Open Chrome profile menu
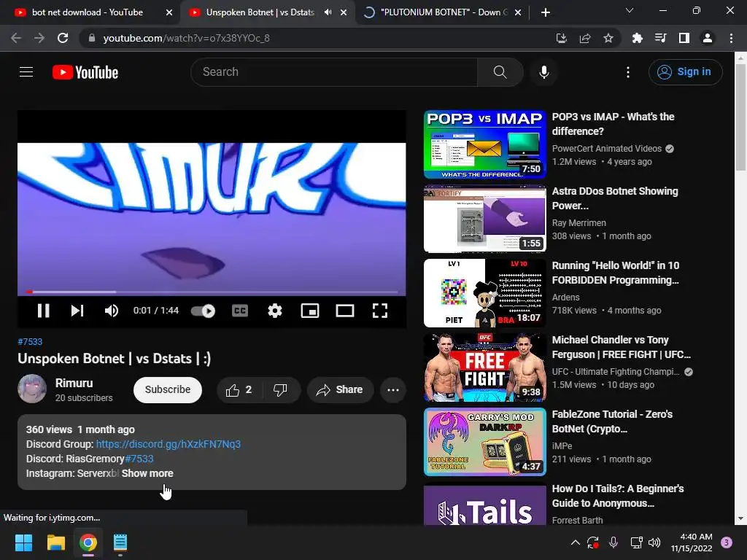This screenshot has width=747, height=560. [x=708, y=38]
